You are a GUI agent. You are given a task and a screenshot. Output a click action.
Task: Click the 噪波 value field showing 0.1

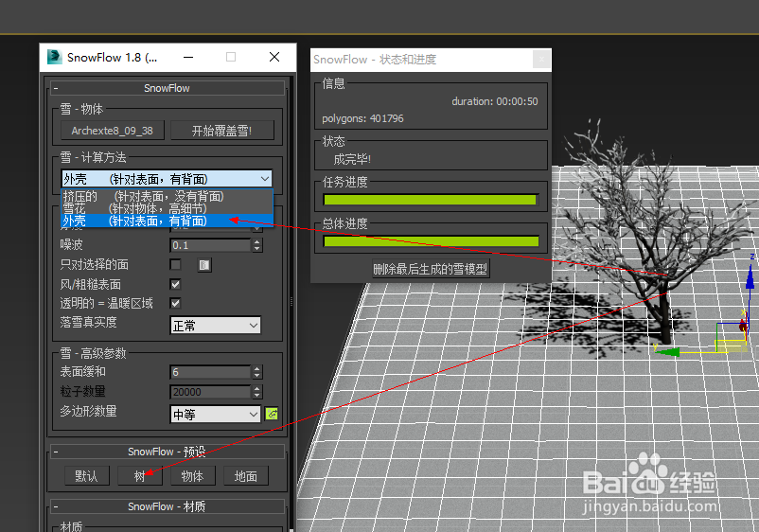pyautogui.click(x=210, y=245)
